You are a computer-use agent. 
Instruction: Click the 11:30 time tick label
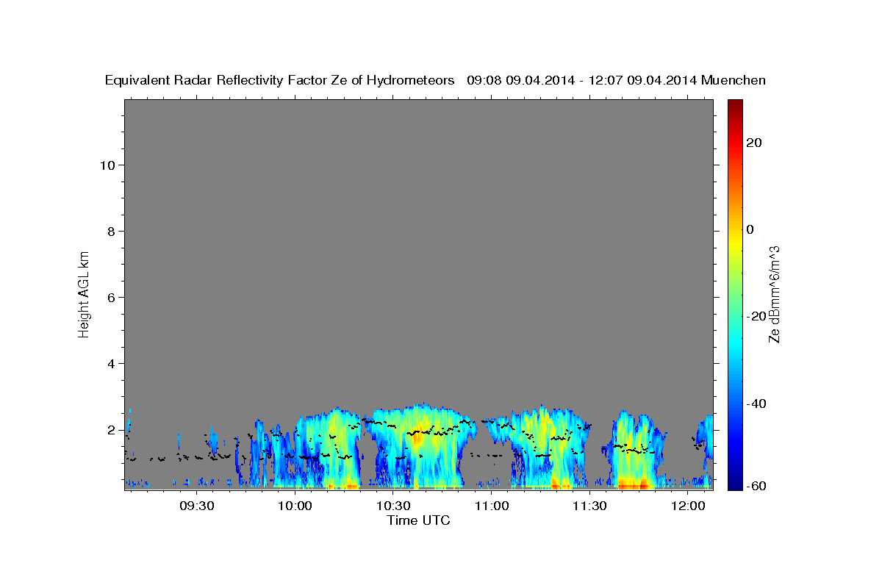pyautogui.click(x=589, y=506)
